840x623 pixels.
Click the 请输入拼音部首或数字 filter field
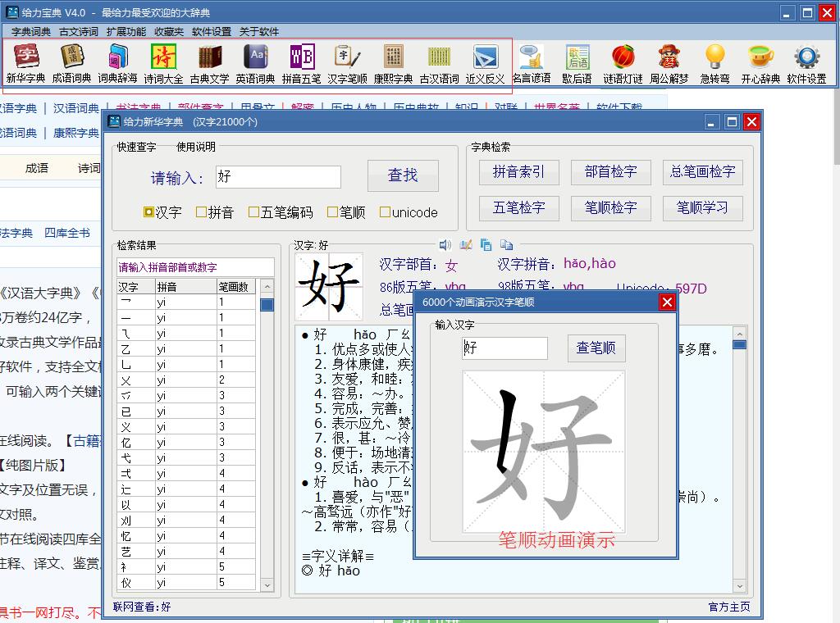click(x=195, y=267)
